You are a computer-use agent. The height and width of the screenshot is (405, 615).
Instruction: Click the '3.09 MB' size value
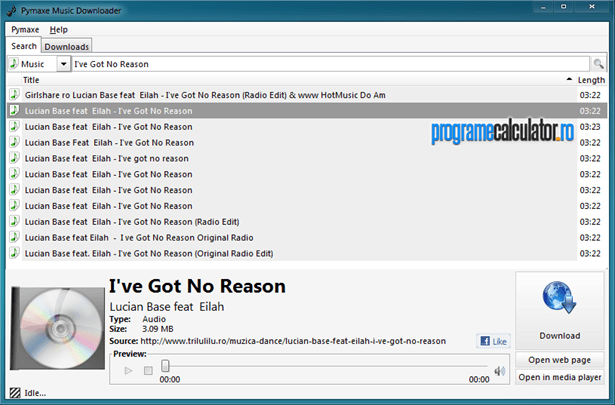pos(158,329)
